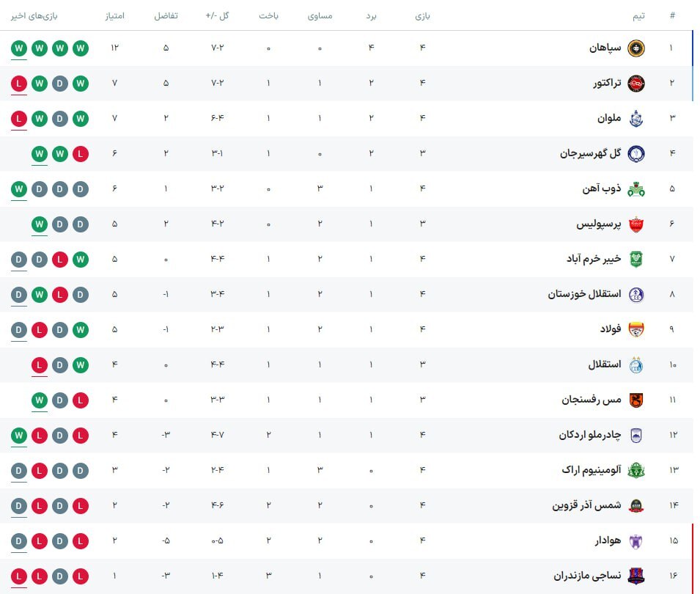Click Sepahan's most recent W result badge
The image size is (700, 594).
19,48
